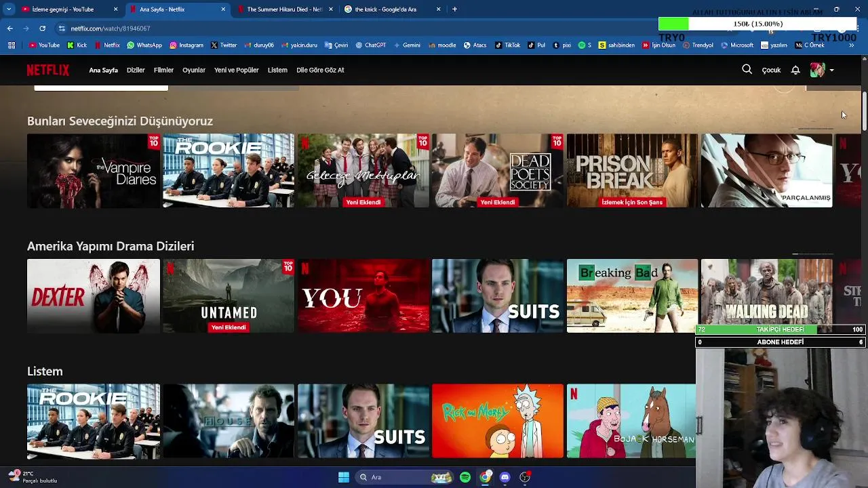Click the Netflix logo

pos(48,70)
